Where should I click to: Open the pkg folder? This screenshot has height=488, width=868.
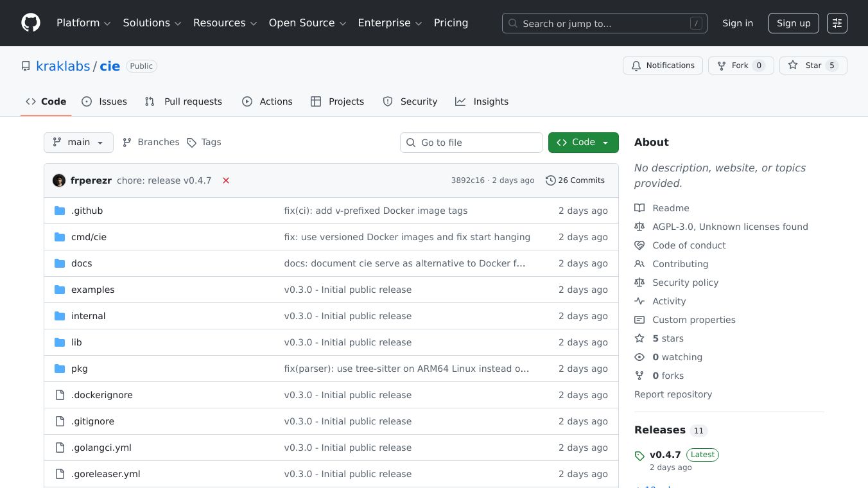[80, 368]
